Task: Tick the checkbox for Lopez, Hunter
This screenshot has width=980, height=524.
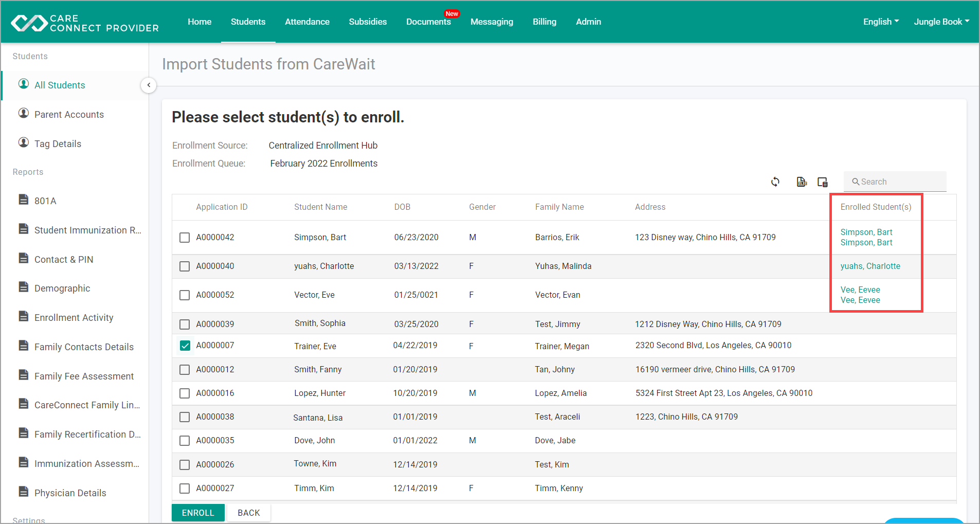Action: pos(185,393)
